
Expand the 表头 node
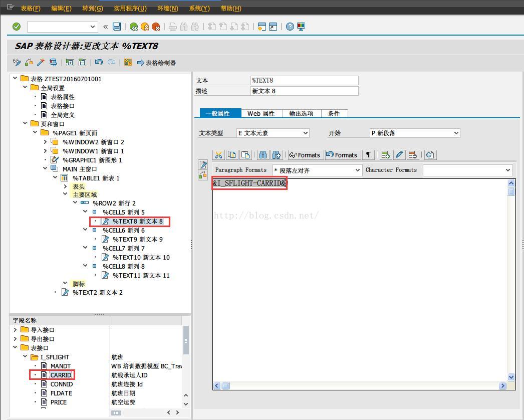click(65, 186)
